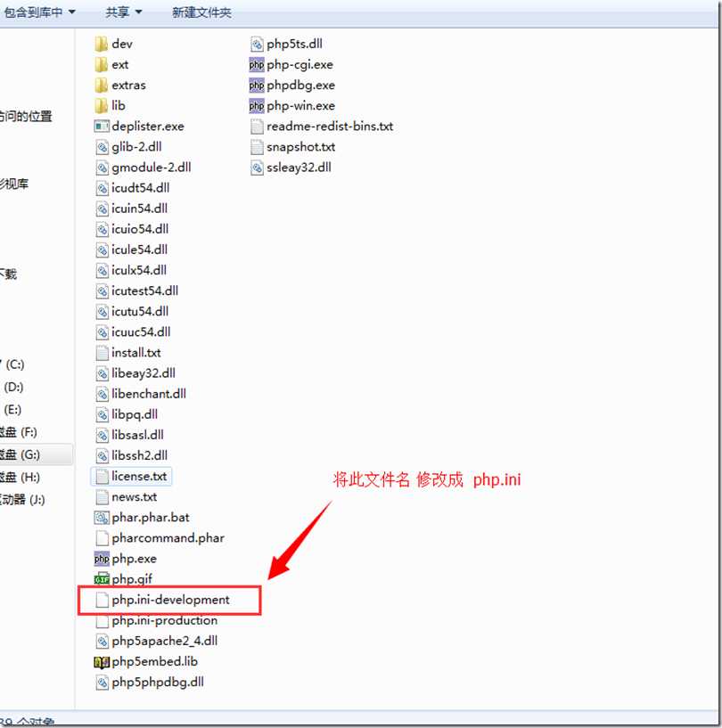Viewport: 722px width, 728px height.
Task: Click the php5embed.lib library icon
Action: 102,661
